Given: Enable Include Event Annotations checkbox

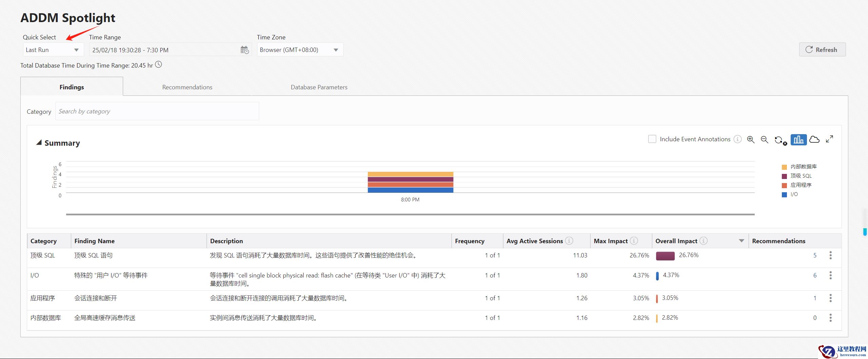Looking at the screenshot, I should coord(652,139).
